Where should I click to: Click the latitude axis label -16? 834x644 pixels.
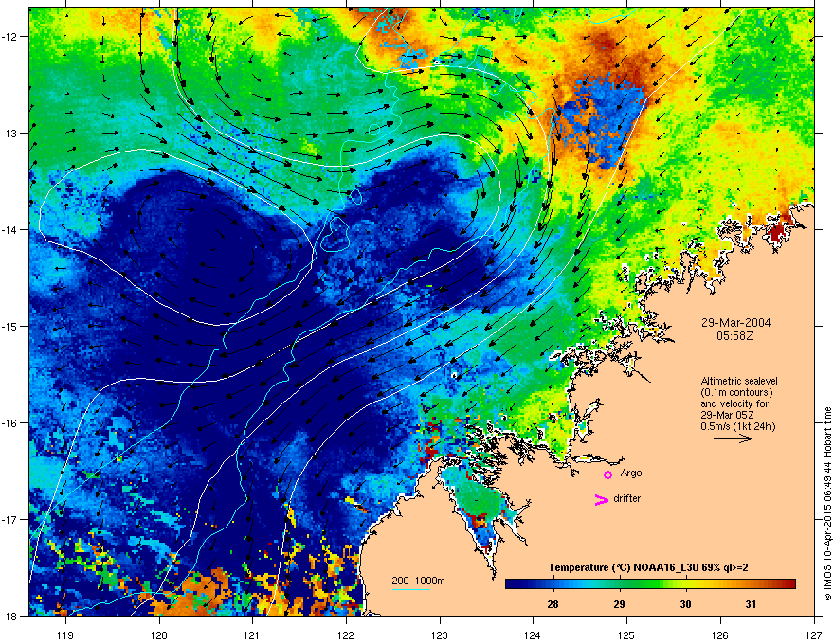[9, 423]
